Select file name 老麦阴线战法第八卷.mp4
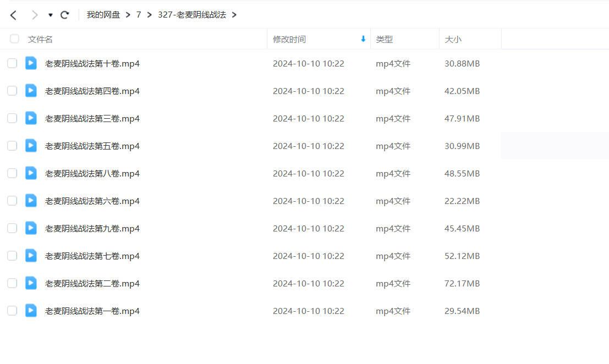 tap(92, 174)
